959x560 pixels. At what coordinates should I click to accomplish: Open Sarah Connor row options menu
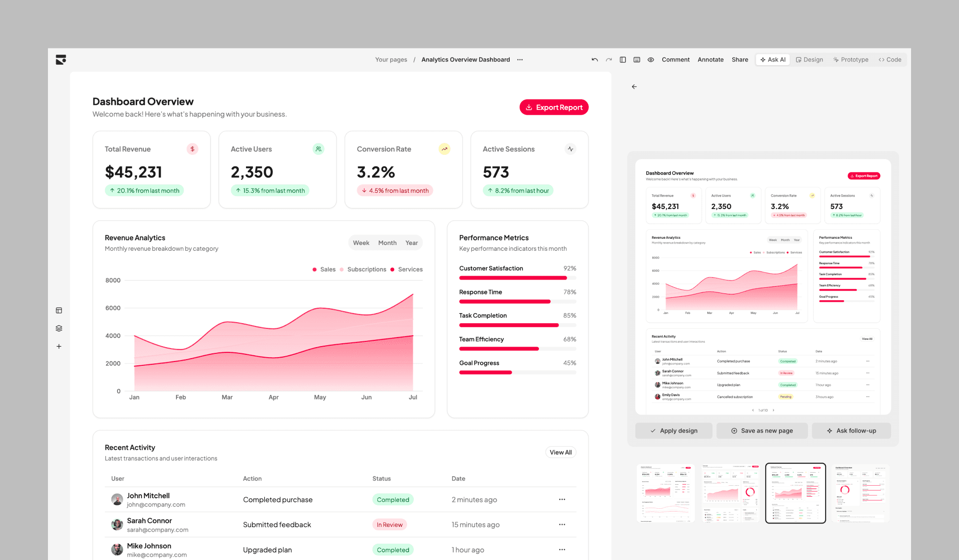click(562, 525)
